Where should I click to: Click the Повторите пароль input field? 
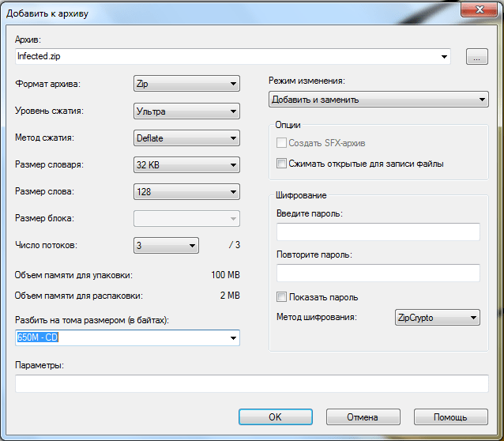click(x=378, y=273)
